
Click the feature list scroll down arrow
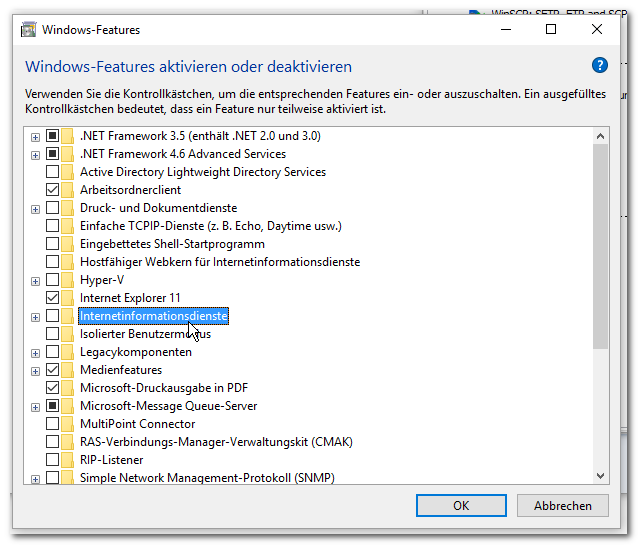click(600, 475)
